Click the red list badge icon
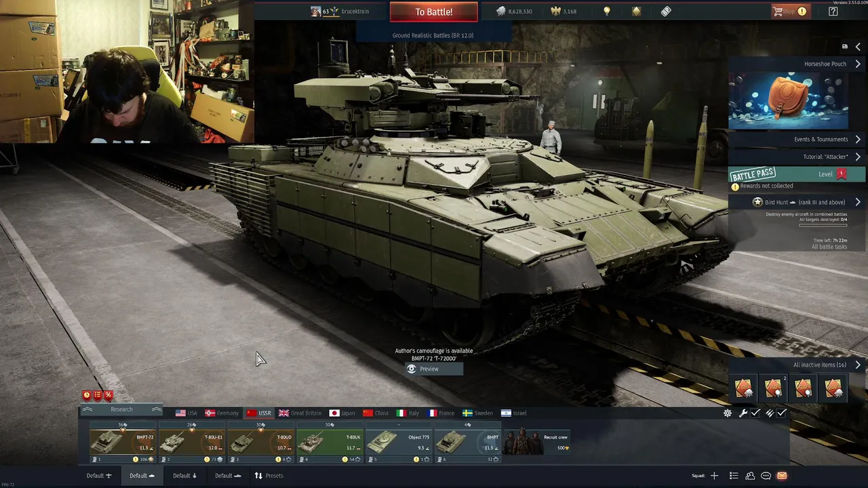Screen dimensions: 868x488 point(98,395)
